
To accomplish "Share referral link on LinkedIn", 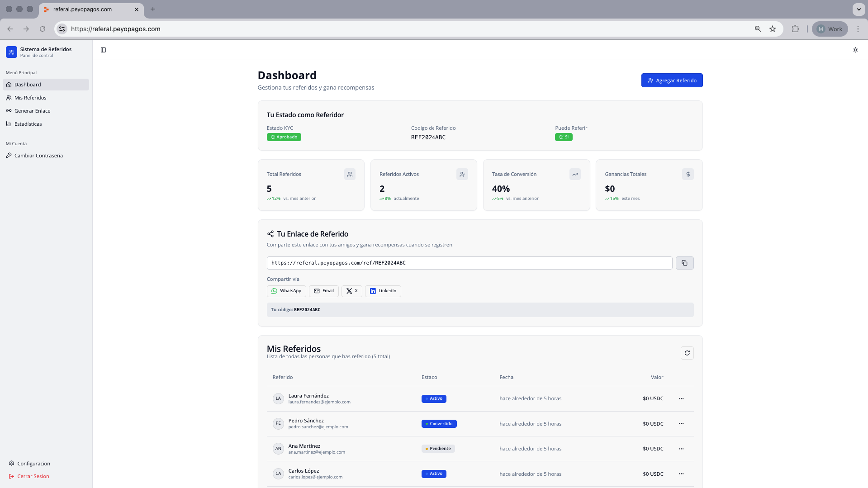I will coord(383,291).
